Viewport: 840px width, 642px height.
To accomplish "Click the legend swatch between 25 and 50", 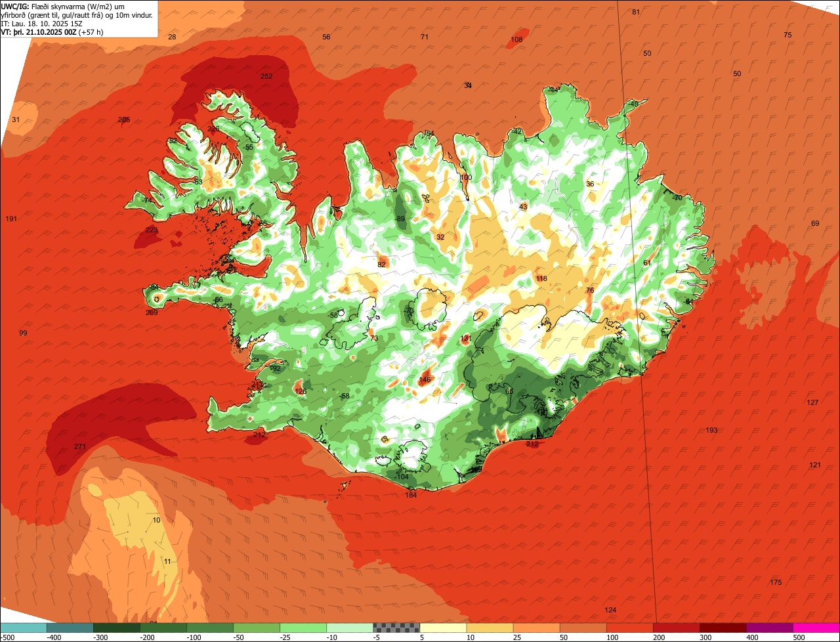I will tap(536, 628).
